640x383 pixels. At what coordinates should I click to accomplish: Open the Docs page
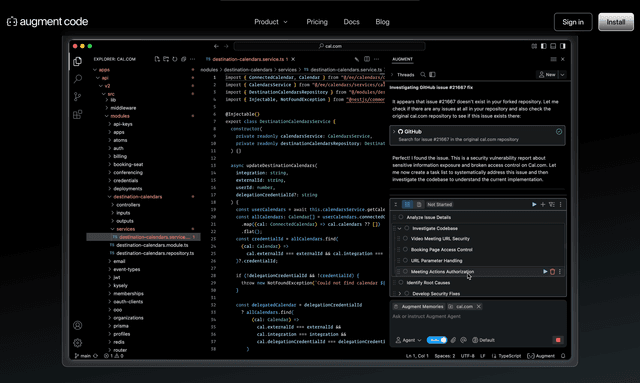[x=351, y=22]
